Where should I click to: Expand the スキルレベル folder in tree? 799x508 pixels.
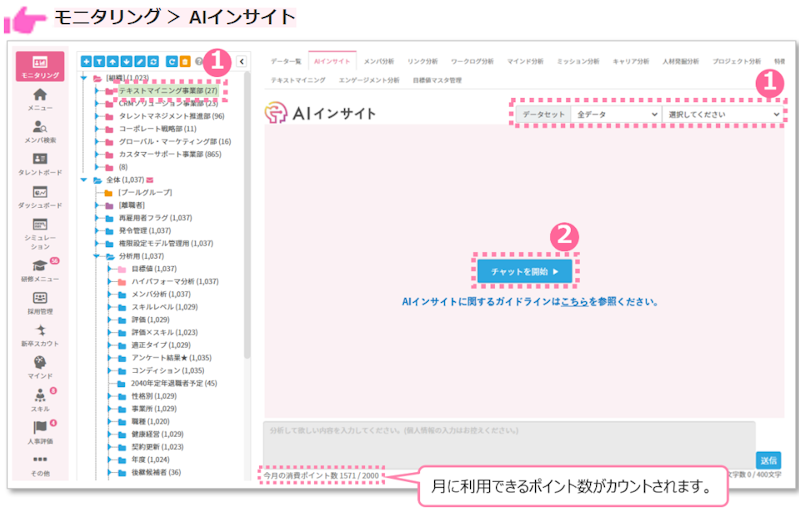(x=111, y=306)
